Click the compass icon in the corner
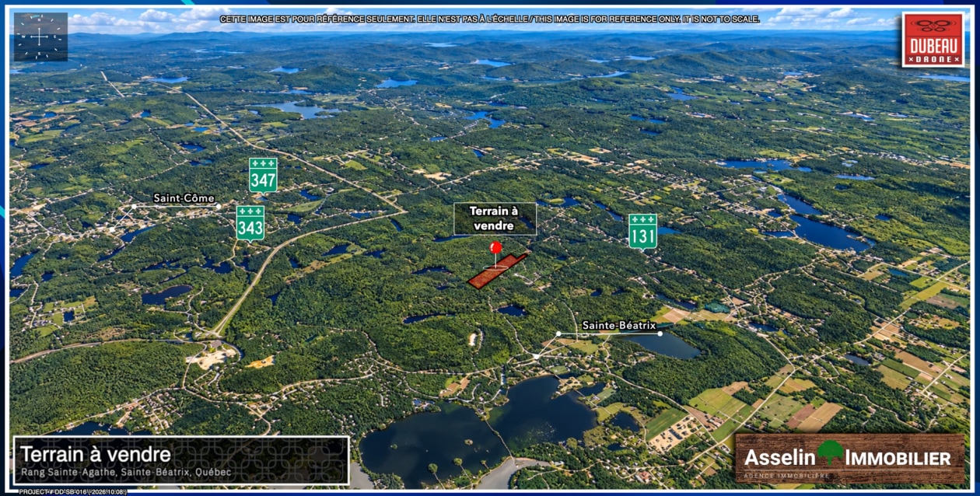 pyautogui.click(x=40, y=37)
